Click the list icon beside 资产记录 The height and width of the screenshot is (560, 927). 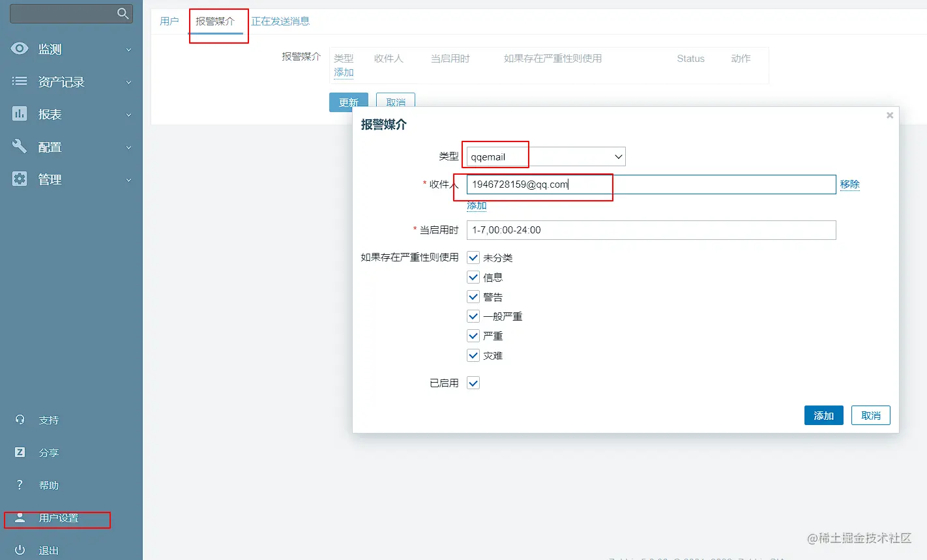(x=20, y=81)
